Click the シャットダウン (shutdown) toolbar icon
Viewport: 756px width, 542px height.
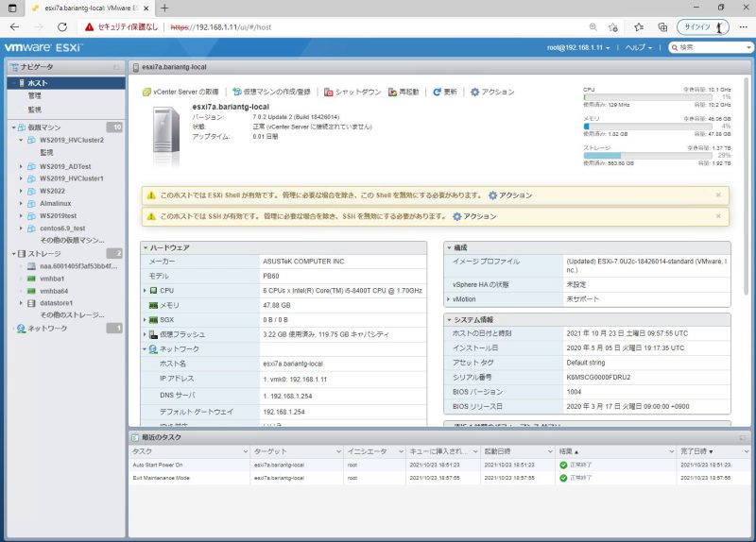coord(328,92)
